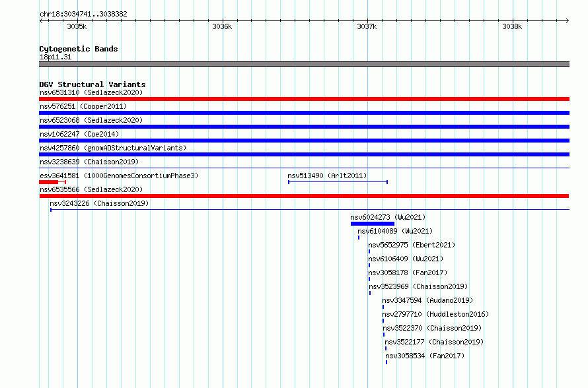The width and height of the screenshot is (588, 388).
Task: Open nsv3522177 (Chaisson2019) label
Action: pos(434,342)
